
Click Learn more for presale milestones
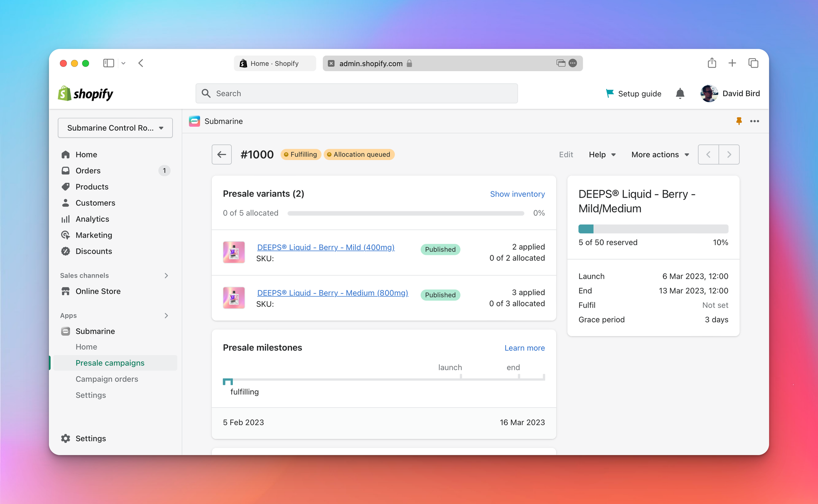pyautogui.click(x=524, y=347)
